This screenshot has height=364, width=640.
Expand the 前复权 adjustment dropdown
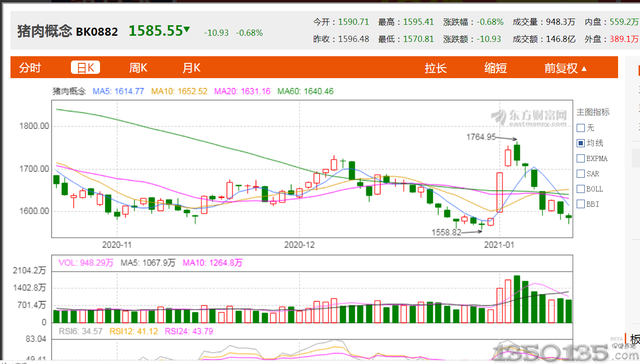click(x=565, y=68)
